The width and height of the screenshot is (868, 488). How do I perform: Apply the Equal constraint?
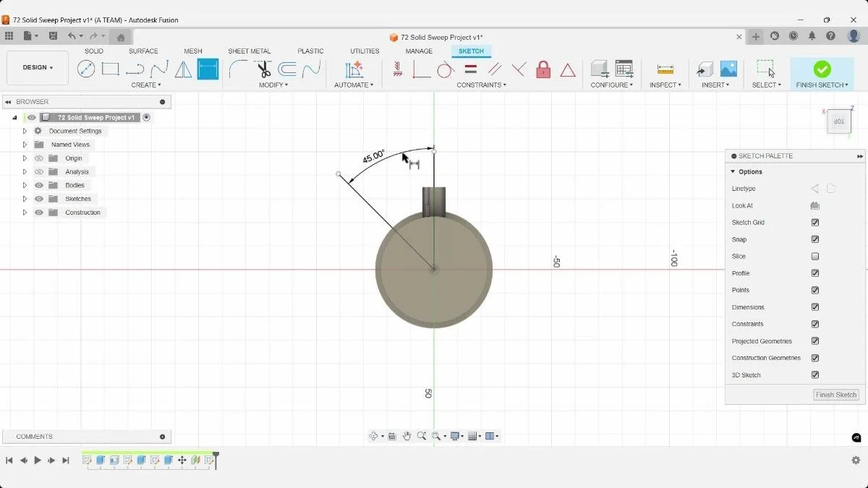[470, 69]
